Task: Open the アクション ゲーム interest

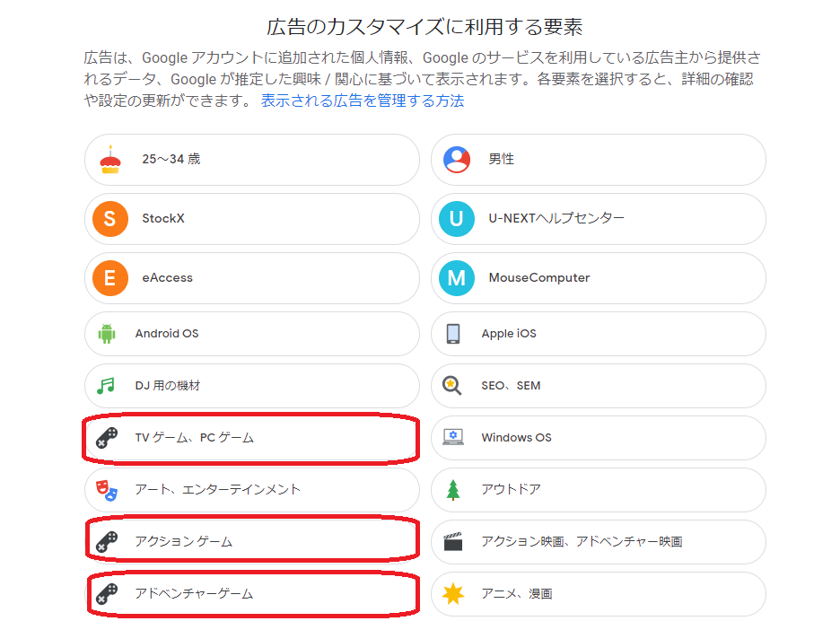Action: 252,542
